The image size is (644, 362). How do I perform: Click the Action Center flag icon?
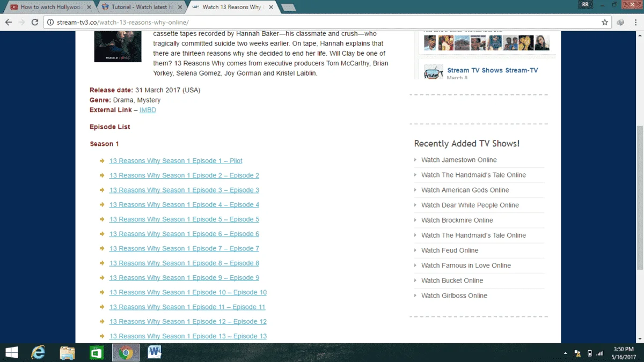577,353
